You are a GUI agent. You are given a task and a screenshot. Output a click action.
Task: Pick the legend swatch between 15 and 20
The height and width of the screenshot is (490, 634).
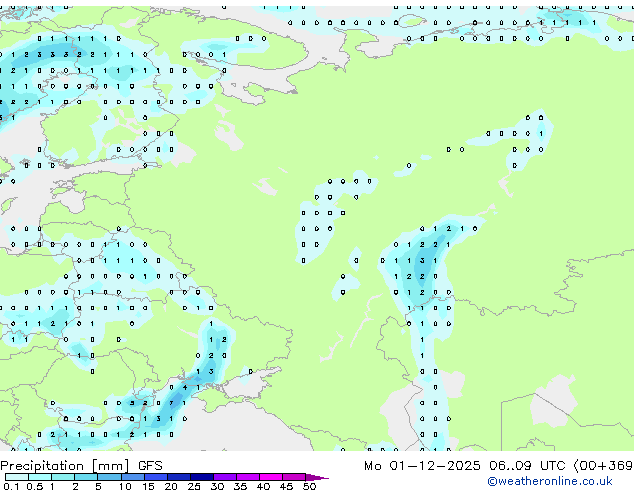tap(156, 477)
